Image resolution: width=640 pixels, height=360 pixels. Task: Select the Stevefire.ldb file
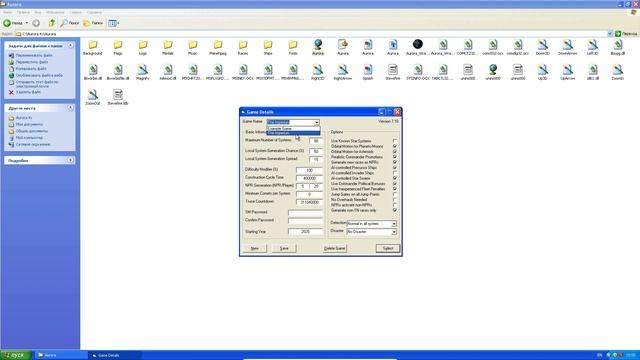tap(118, 98)
